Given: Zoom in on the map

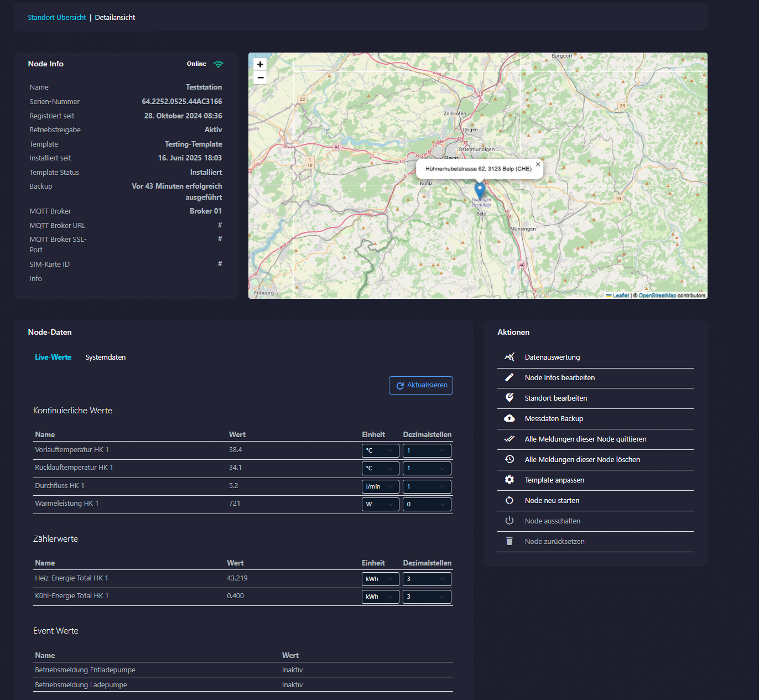Looking at the screenshot, I should 260,64.
